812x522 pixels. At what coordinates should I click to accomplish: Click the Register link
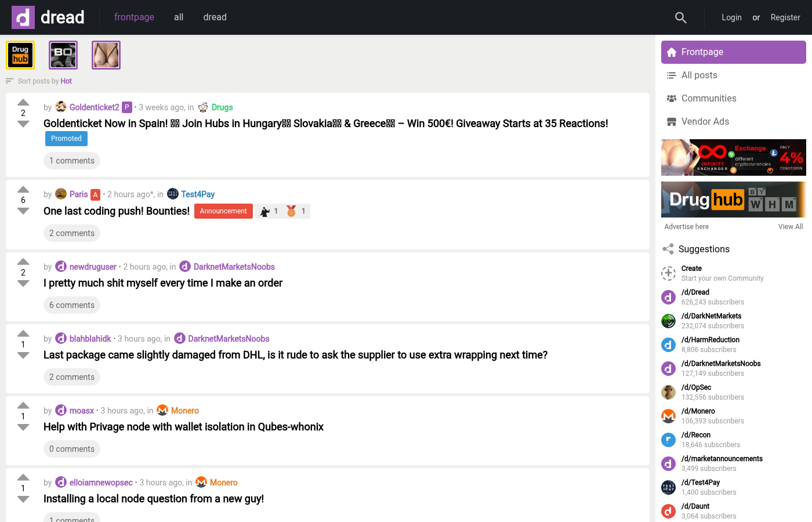(785, 17)
